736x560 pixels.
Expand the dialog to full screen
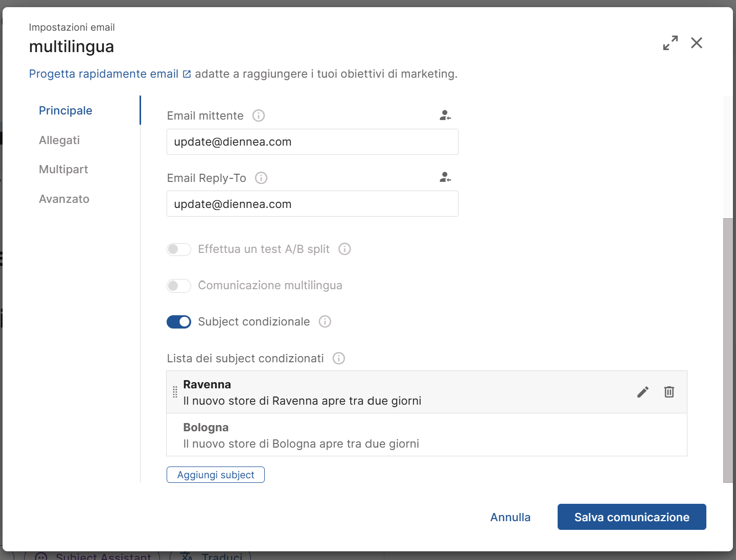[670, 43]
